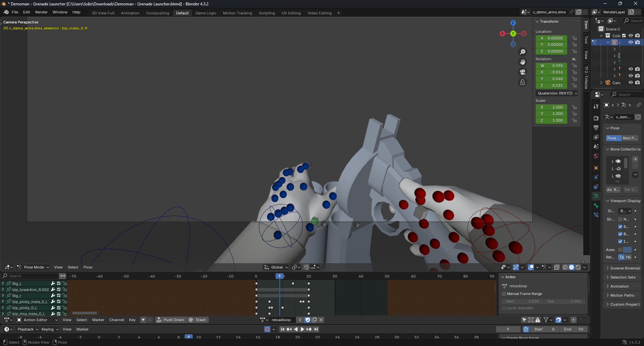This screenshot has height=346, width=644.
Task: Toggle snapping magnet in Action Editor
Action: 559,320
